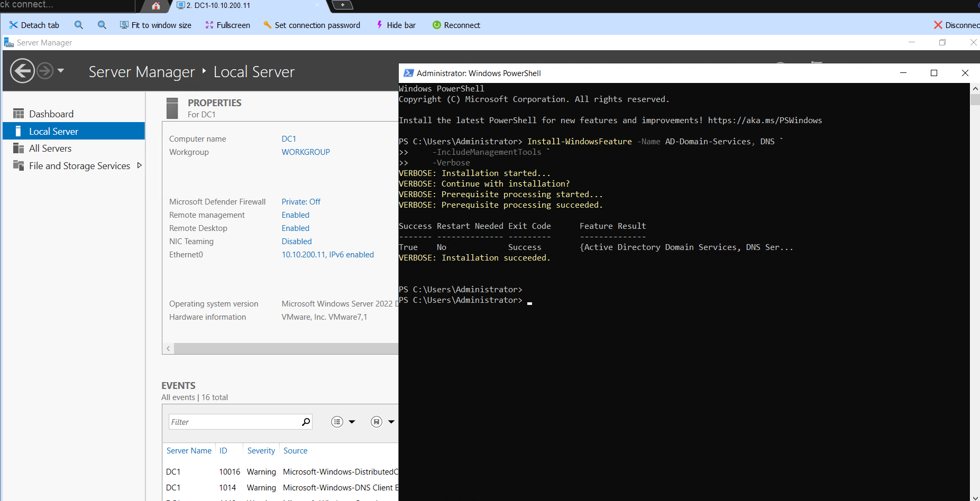Viewport: 980px width, 501px height.
Task: Sort events by ID column
Action: point(223,451)
